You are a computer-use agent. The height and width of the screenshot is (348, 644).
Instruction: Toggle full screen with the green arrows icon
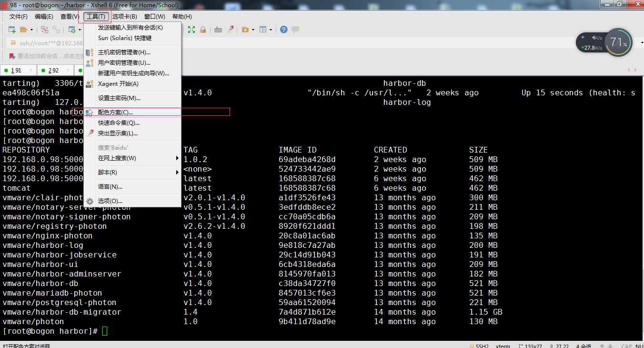pos(191,30)
